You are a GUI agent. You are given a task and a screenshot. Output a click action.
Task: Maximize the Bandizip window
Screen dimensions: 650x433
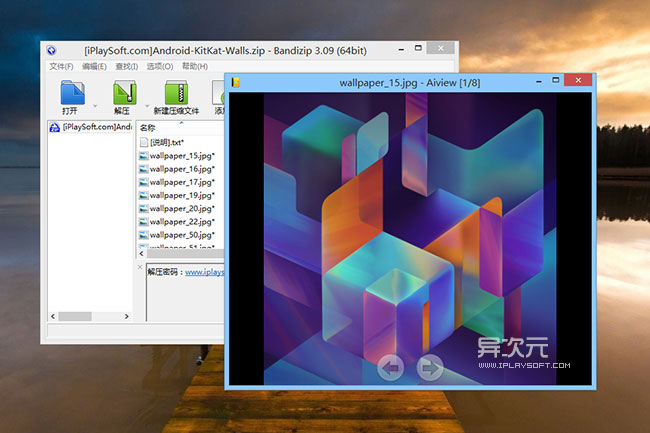[x=418, y=48]
